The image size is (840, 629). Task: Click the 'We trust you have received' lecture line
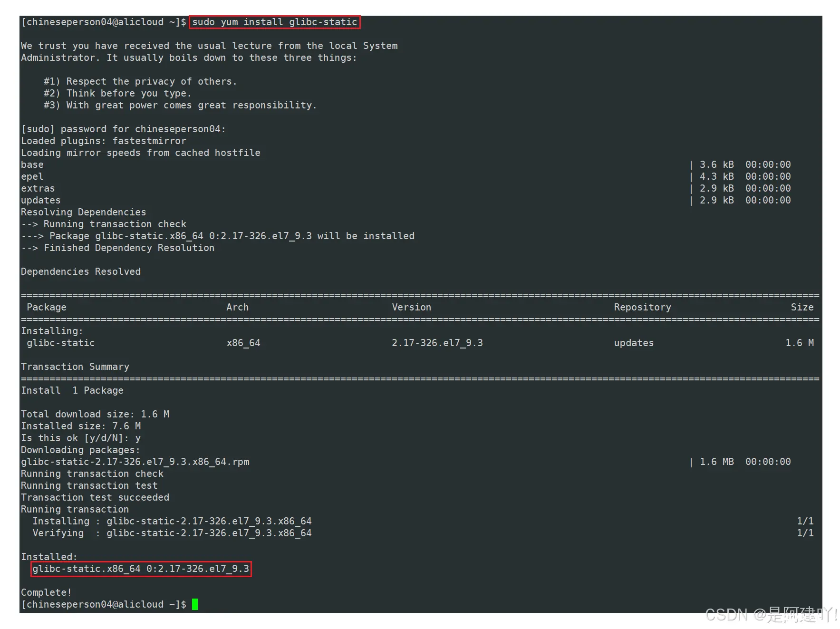point(209,46)
